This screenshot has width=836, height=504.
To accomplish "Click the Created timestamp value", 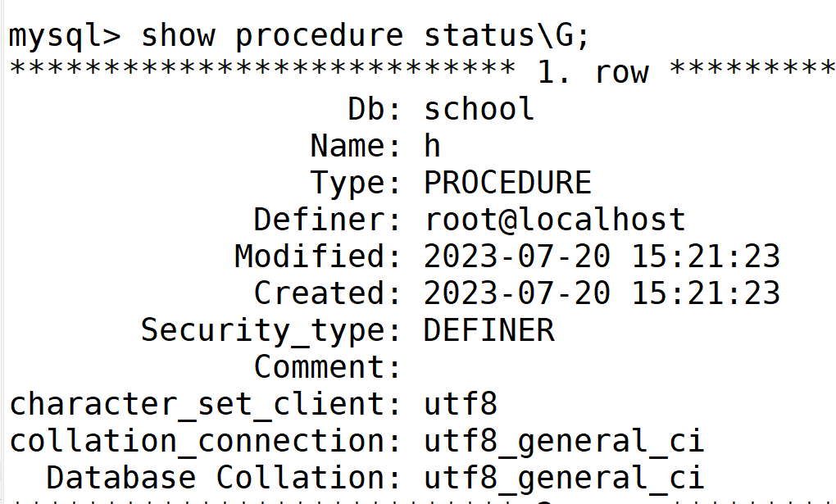I will point(602,293).
